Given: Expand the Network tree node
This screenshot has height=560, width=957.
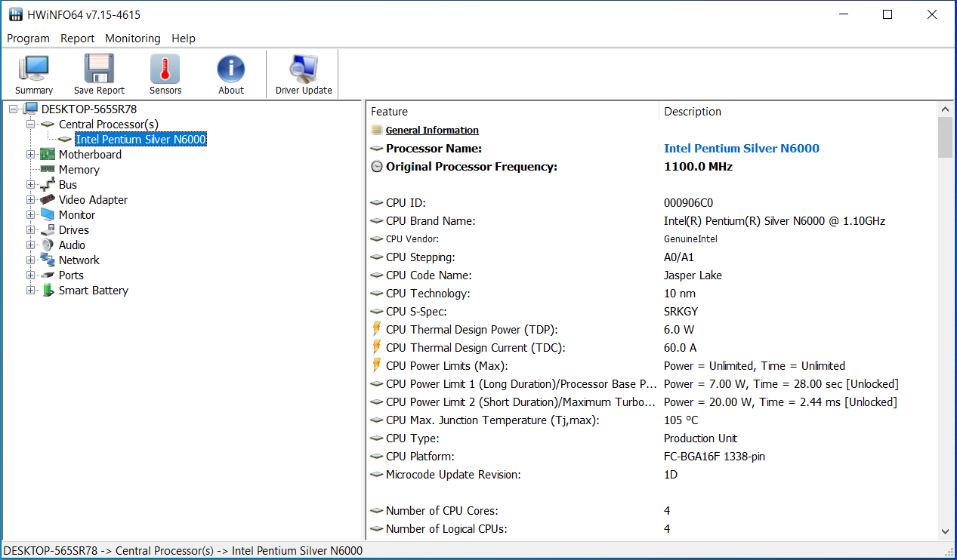Looking at the screenshot, I should (31, 260).
